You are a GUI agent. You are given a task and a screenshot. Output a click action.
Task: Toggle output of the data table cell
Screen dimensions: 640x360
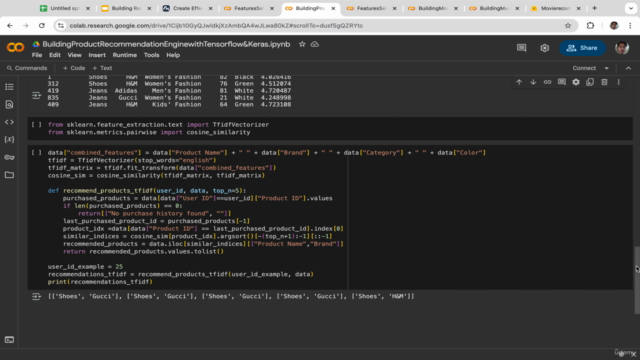pyautogui.click(x=36, y=95)
